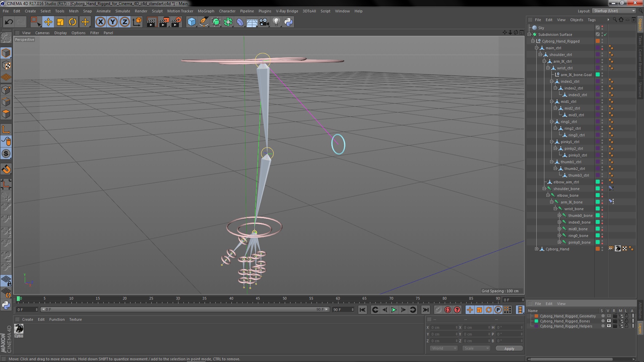
Task: Add a Camera object
Action: 264,22
